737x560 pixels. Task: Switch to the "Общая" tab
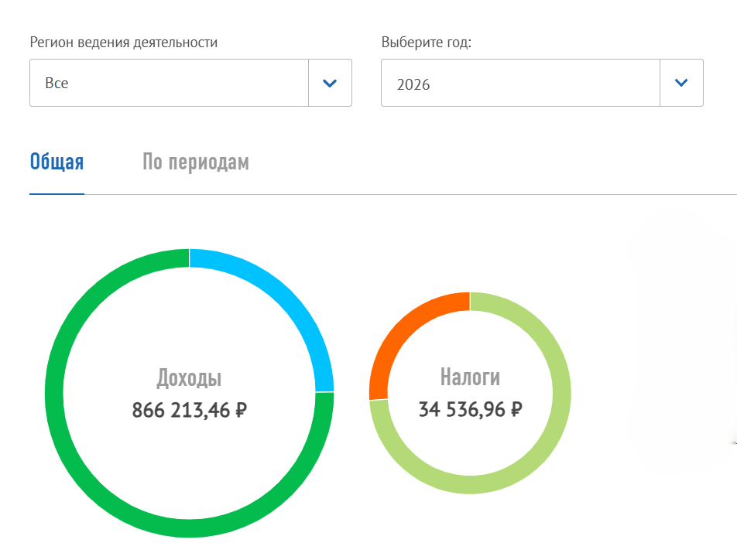point(57,162)
